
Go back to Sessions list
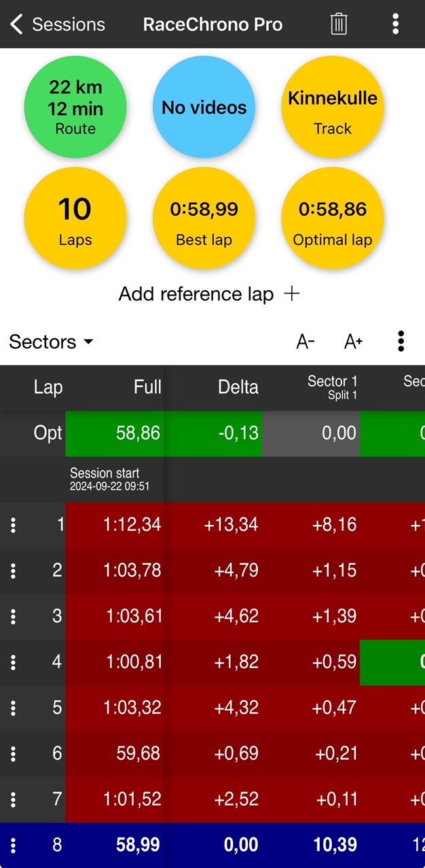[x=57, y=24]
